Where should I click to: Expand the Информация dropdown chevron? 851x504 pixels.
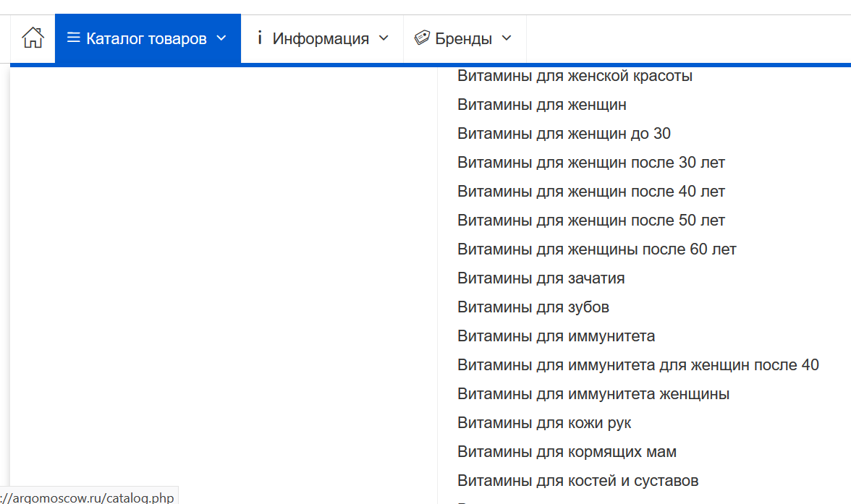tap(384, 38)
